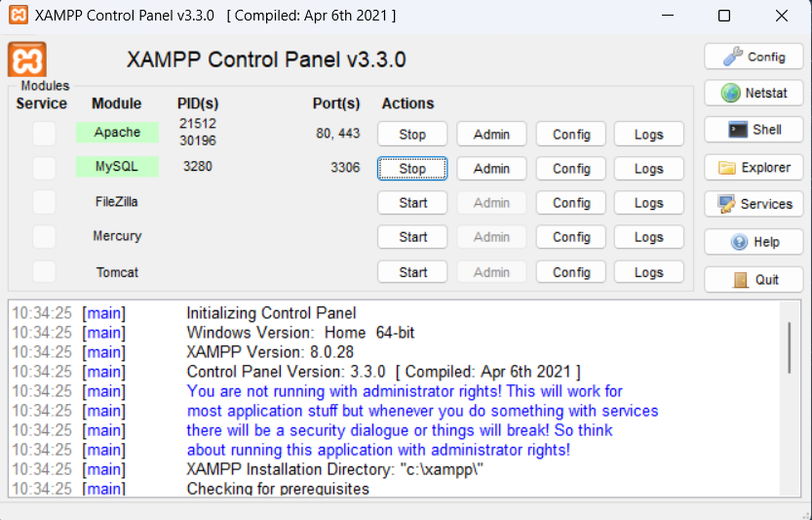Open the Apache Config options
This screenshot has width=812, height=520.
pos(571,135)
